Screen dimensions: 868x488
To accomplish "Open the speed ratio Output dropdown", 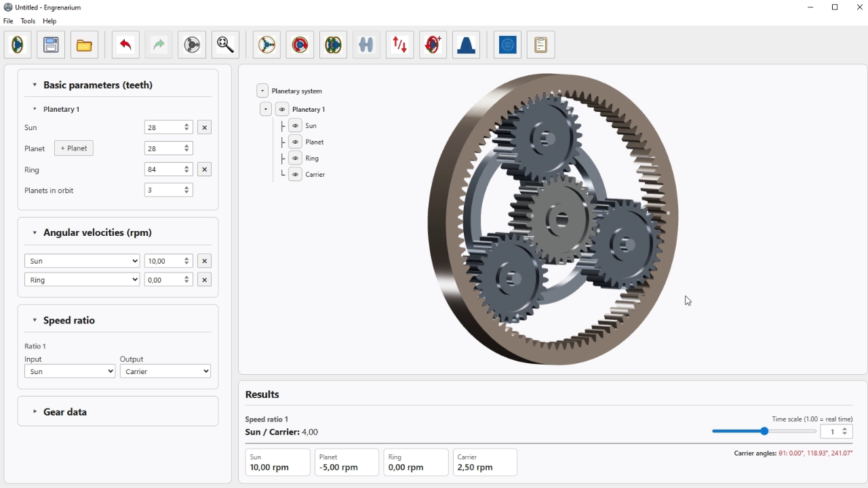I will pos(165,371).
